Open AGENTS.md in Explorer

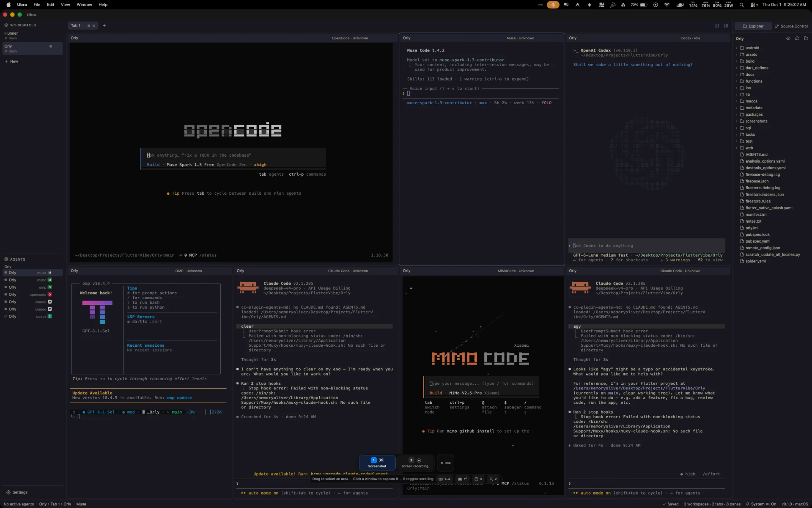[x=756, y=155]
